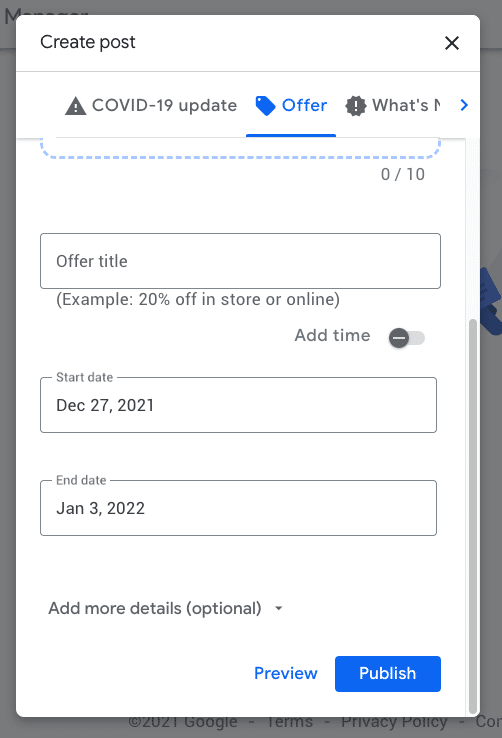The image size is (502, 738).
Task: Show more post type tabs with right chevron
Action: point(464,105)
